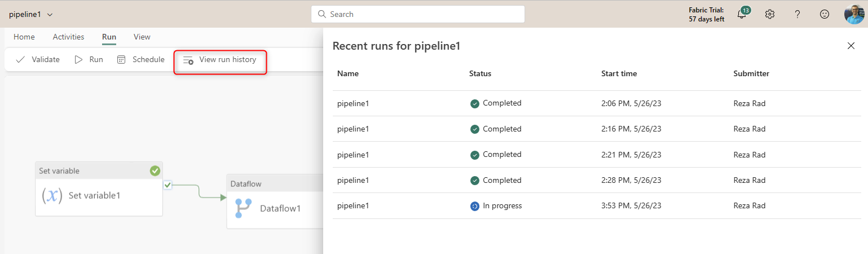Click the Set variable (x) activity icon
Viewport: 868px width, 254px height.
(52, 196)
